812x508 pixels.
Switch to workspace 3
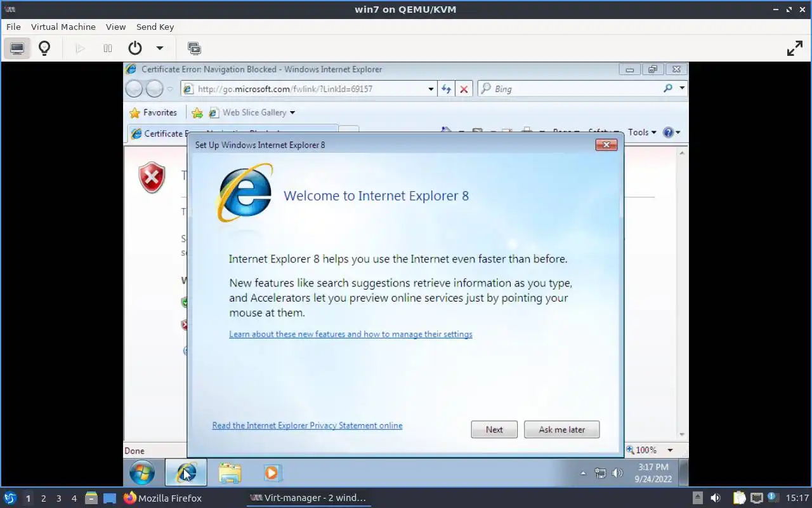(x=58, y=498)
